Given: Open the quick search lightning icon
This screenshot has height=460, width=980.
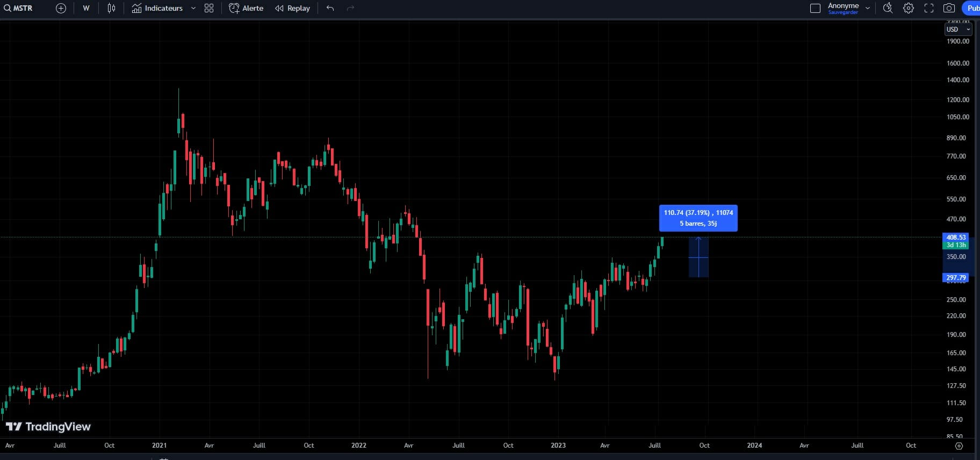Looking at the screenshot, I should tap(888, 8).
